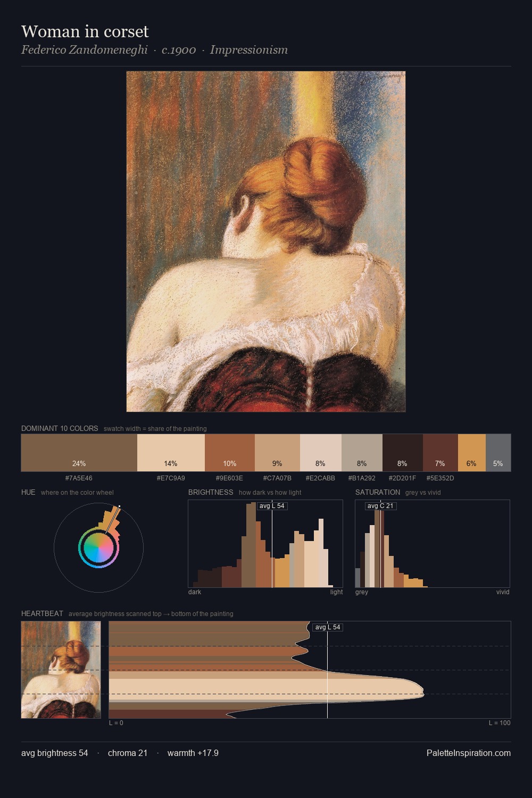The height and width of the screenshot is (798, 532).
Task: Click the 'BRIGHTNESS' section heading
Action: (x=211, y=492)
